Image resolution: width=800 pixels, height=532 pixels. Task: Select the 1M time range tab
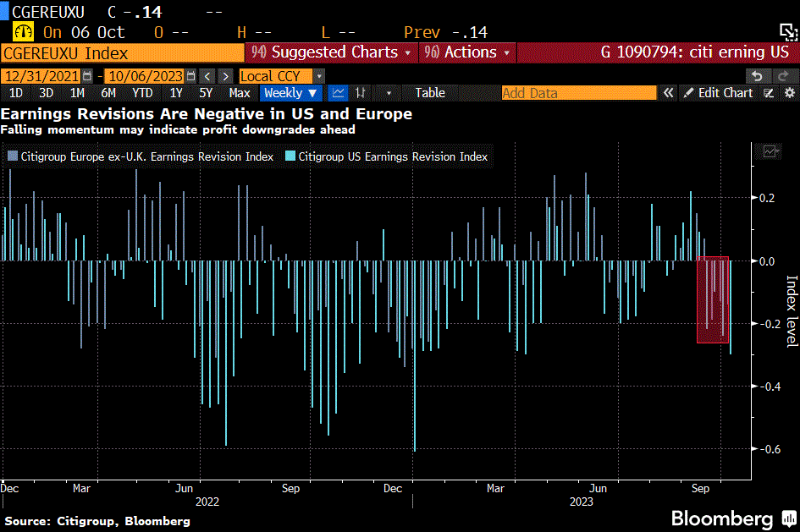click(77, 93)
